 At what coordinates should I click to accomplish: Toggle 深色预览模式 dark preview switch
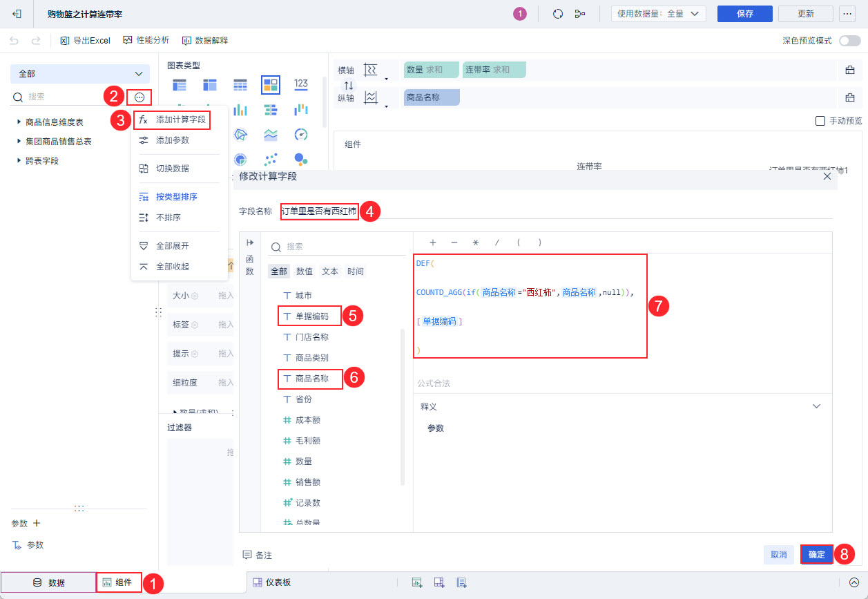point(849,41)
